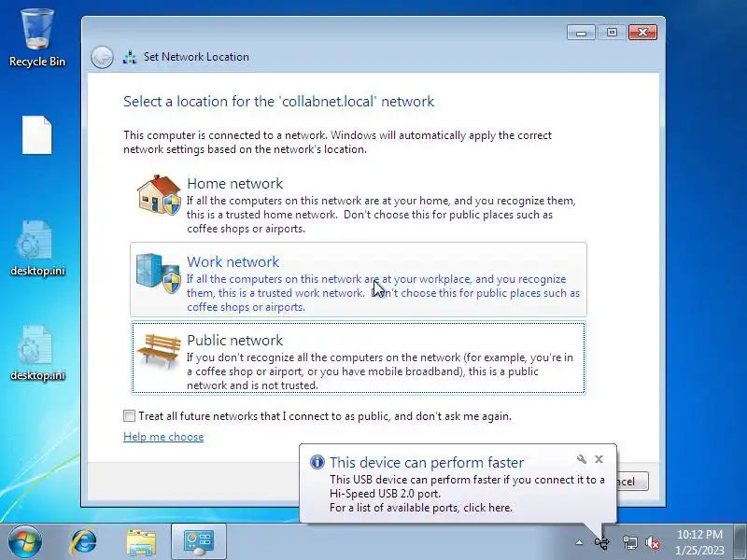Click the Public network description text

tap(380, 371)
